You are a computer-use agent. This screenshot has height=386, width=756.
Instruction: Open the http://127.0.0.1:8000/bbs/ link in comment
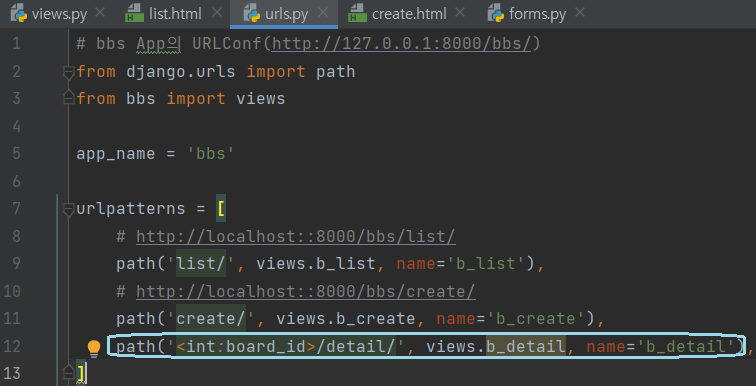(x=401, y=44)
